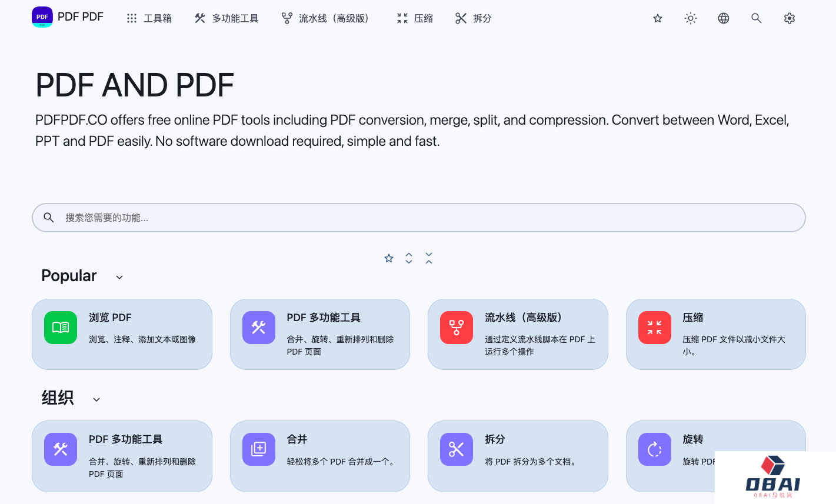Viewport: 836px width, 504px height.
Task: Collapse the 组织 section chevron
Action: (96, 399)
